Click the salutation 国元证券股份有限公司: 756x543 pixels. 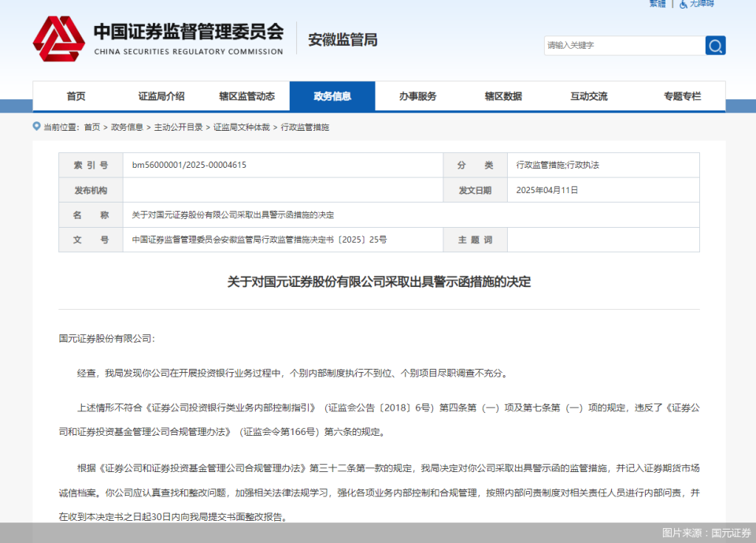click(x=107, y=339)
